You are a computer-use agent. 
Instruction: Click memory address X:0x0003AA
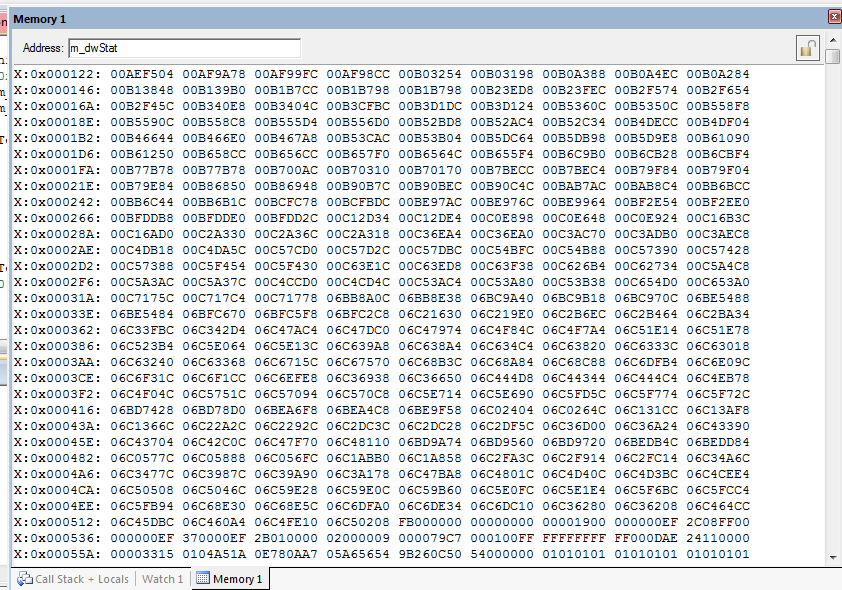(x=56, y=362)
